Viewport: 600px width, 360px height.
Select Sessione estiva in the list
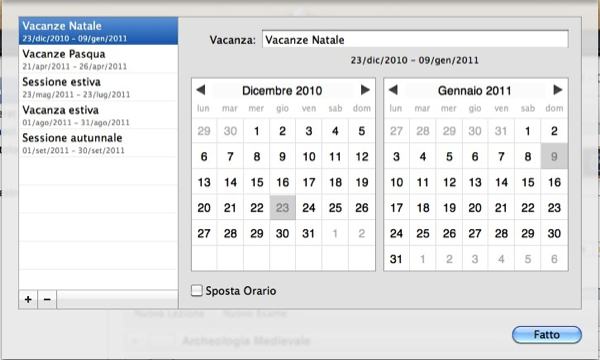click(x=98, y=87)
